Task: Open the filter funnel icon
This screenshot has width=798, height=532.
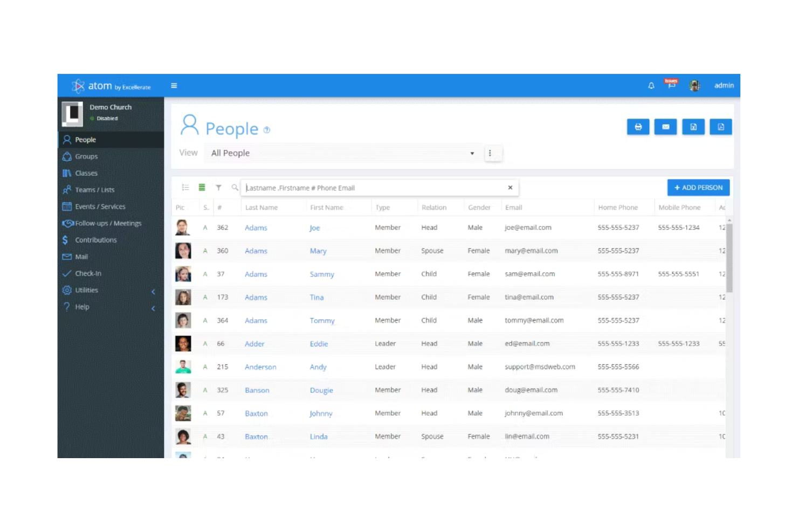Action: click(x=218, y=188)
